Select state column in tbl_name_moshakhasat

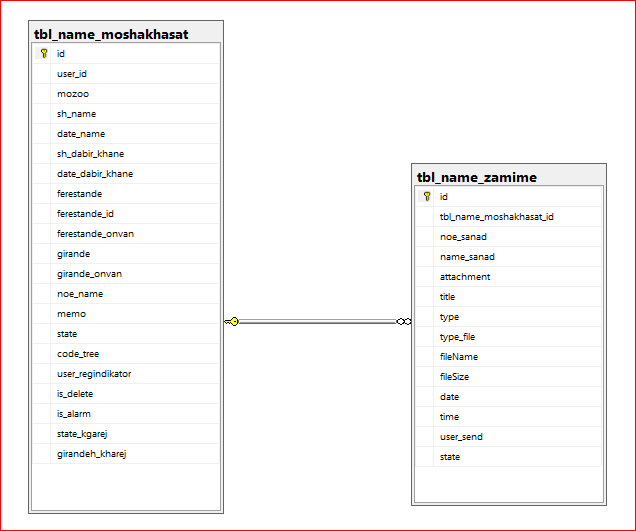(x=126, y=334)
